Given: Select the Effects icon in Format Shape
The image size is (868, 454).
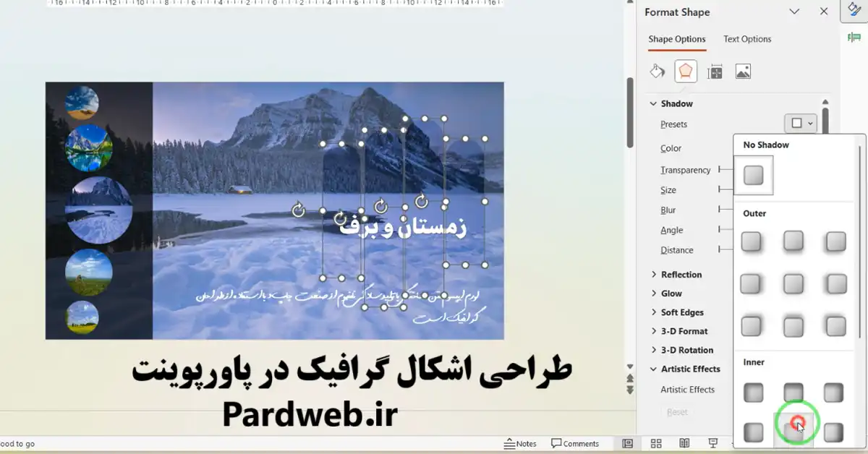Looking at the screenshot, I should click(x=685, y=70).
